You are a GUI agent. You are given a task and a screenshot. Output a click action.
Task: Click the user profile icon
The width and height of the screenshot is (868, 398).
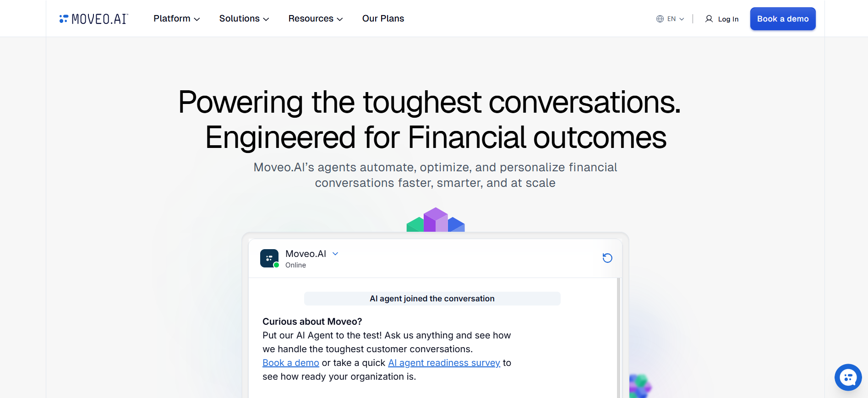click(x=709, y=19)
